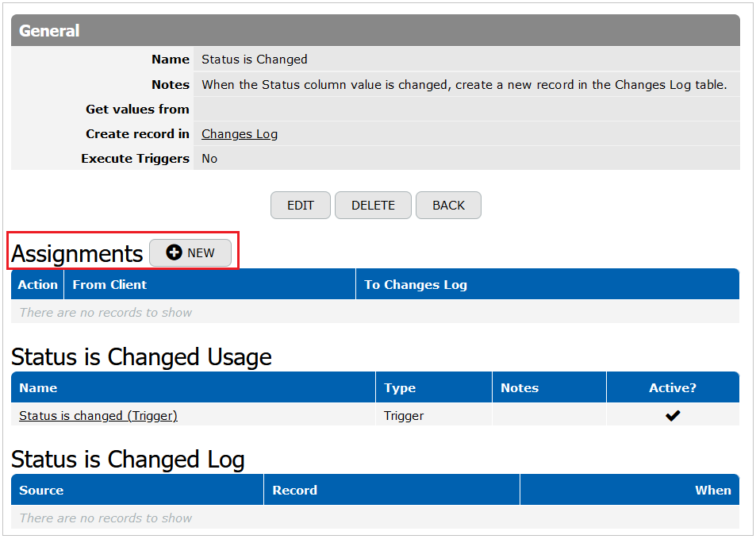The height and width of the screenshot is (539, 756).
Task: Click the DELETE button
Action: (x=373, y=205)
